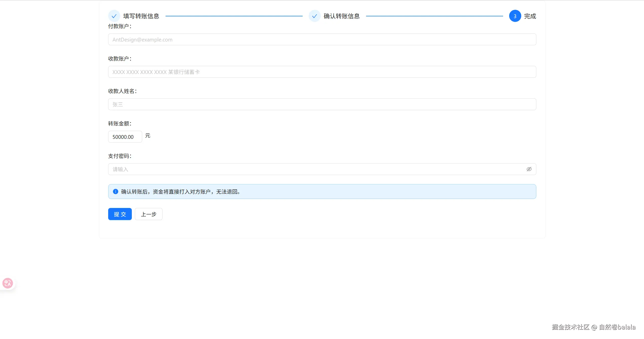Focus the 收款人姓名 input field
This screenshot has height=339, width=644.
(x=322, y=104)
